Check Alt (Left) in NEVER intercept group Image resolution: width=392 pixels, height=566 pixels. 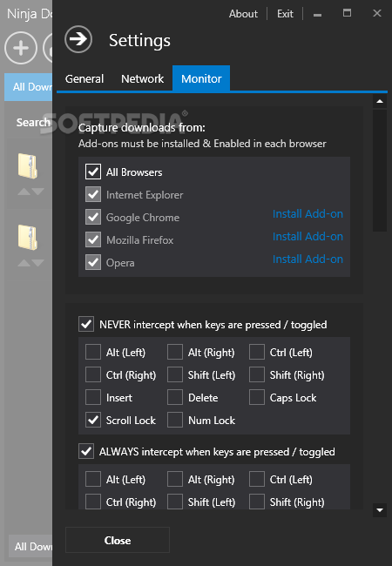tap(93, 352)
